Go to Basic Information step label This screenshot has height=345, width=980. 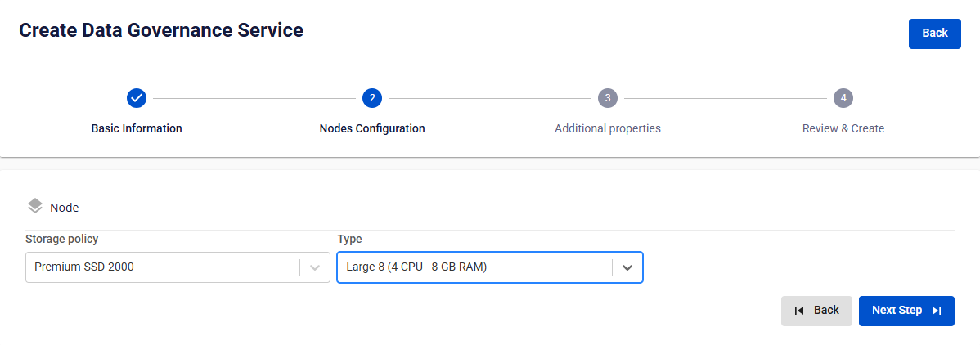(x=137, y=128)
